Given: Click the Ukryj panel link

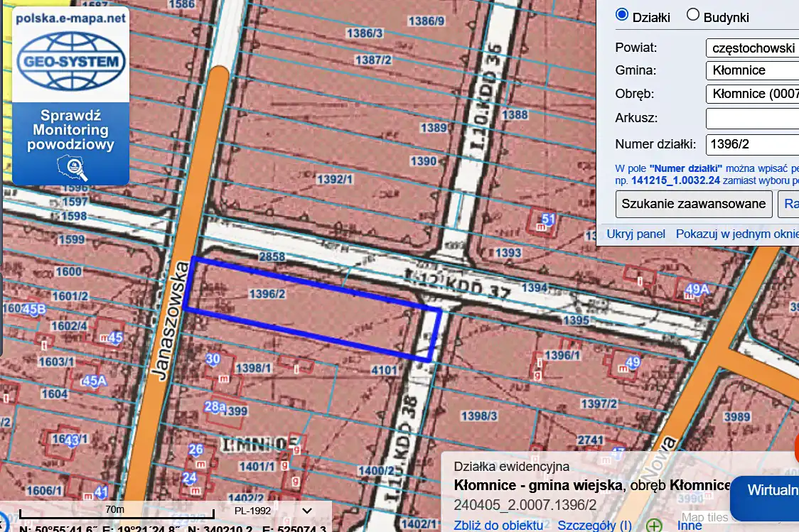Looking at the screenshot, I should [x=636, y=234].
